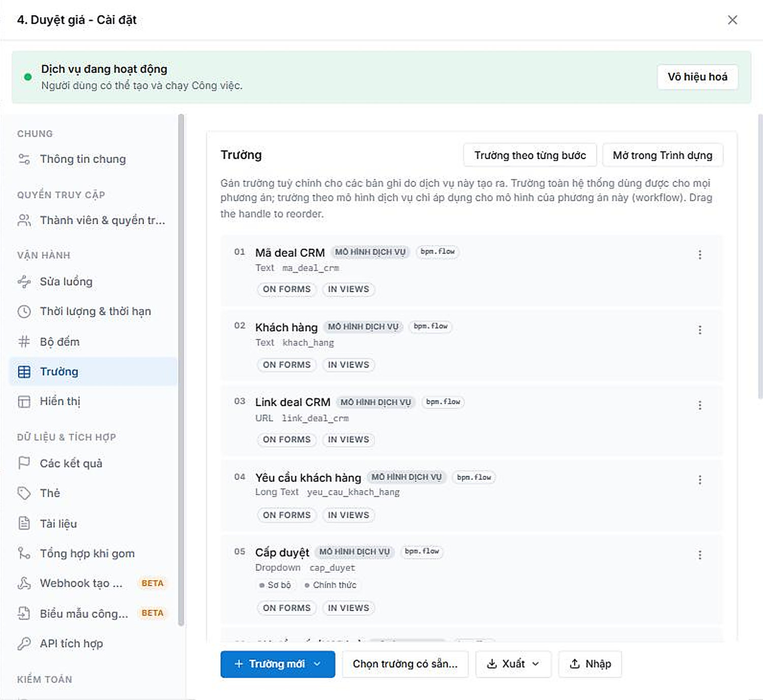The image size is (763, 700).
Task: Open the Sửa luồng workflow icon
Action: 24,282
